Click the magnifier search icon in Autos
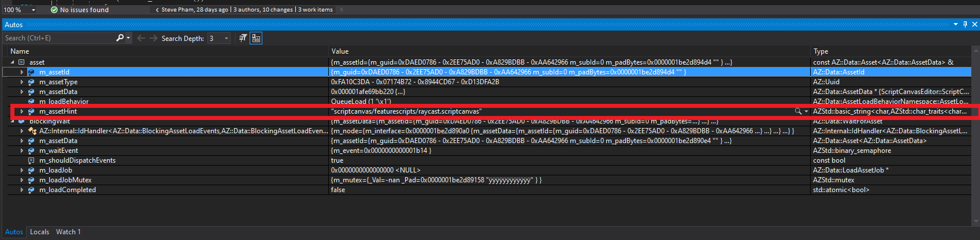This screenshot has width=980, height=240. coord(120,38)
